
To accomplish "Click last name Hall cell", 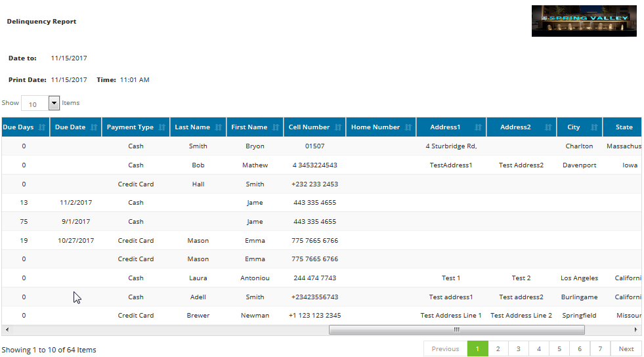I will pyautogui.click(x=198, y=184).
